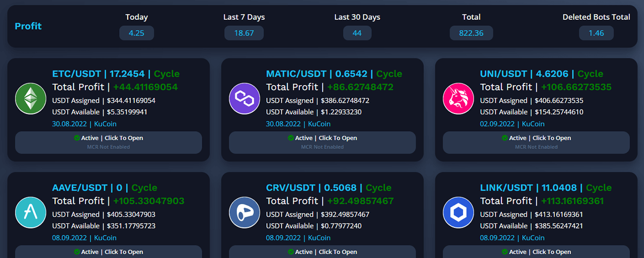644x258 pixels.
Task: Click USDT Assigned $405.33047903 on AAVE card
Action: click(x=104, y=214)
